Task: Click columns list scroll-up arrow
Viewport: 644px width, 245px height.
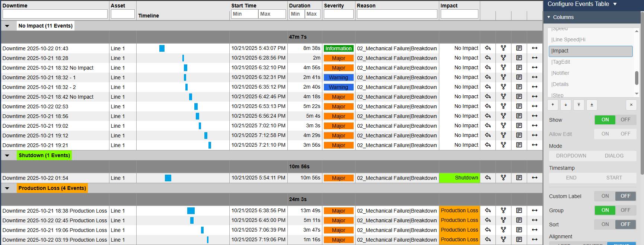Action: [637, 31]
